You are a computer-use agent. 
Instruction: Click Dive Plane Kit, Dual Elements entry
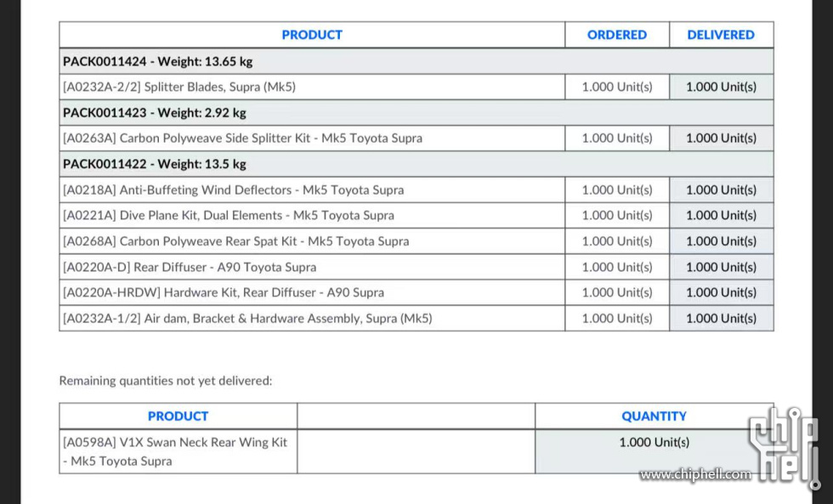(x=229, y=216)
